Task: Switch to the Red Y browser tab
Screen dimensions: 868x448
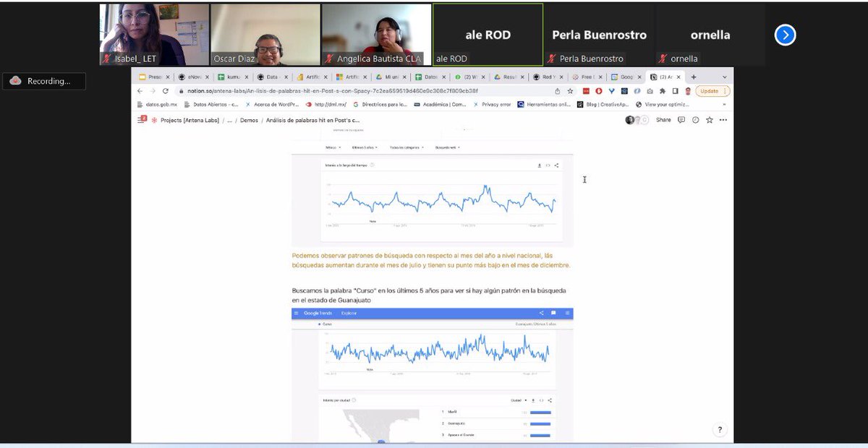Action: point(549,77)
